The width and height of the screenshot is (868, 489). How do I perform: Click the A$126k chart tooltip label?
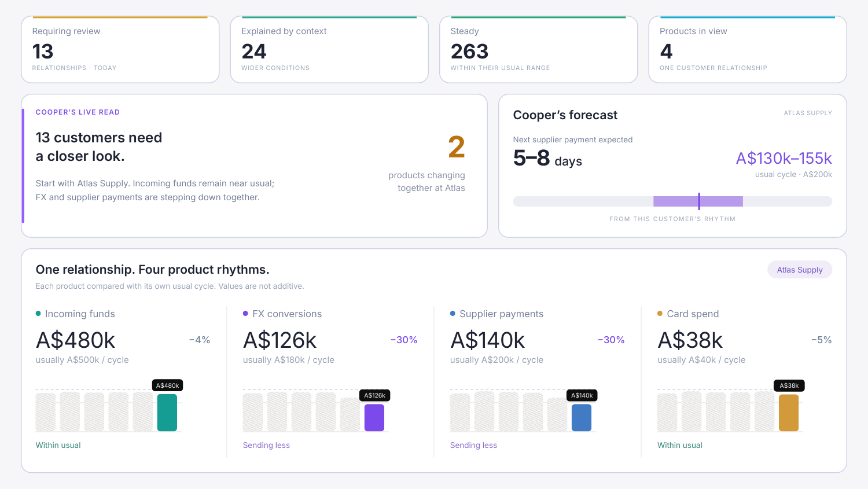(x=375, y=395)
